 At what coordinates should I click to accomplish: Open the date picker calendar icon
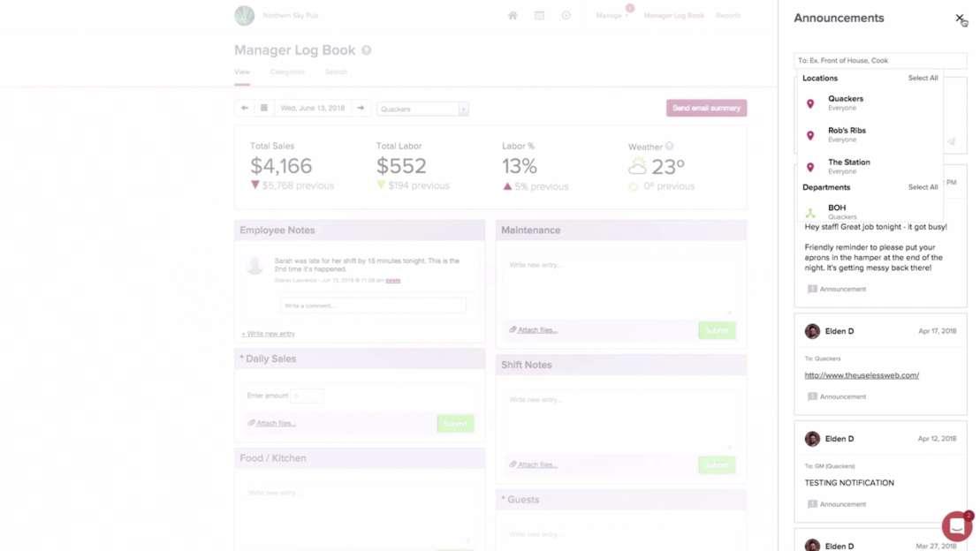coord(263,109)
